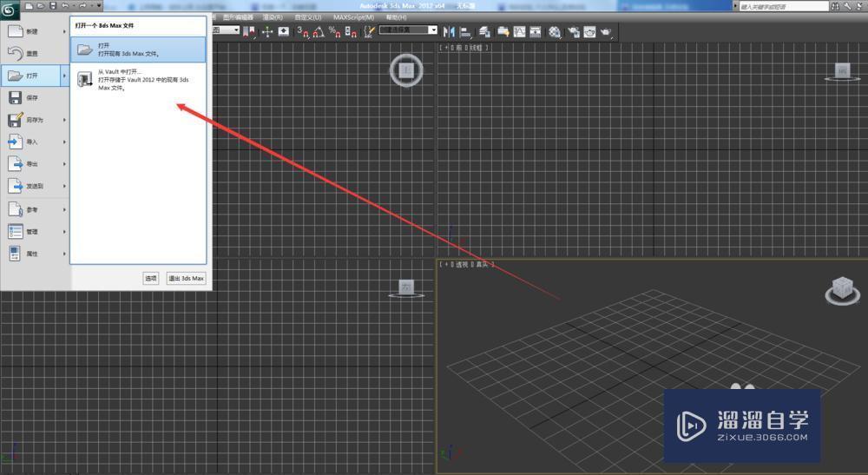Screen dimensions: 868x475
Task: Open the 渲染(R) menu
Action: [273, 17]
